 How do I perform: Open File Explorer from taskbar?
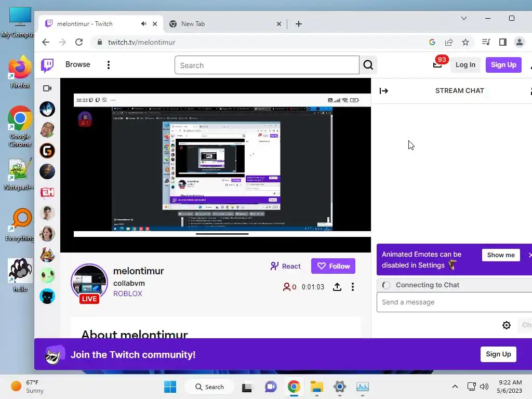[316, 387]
